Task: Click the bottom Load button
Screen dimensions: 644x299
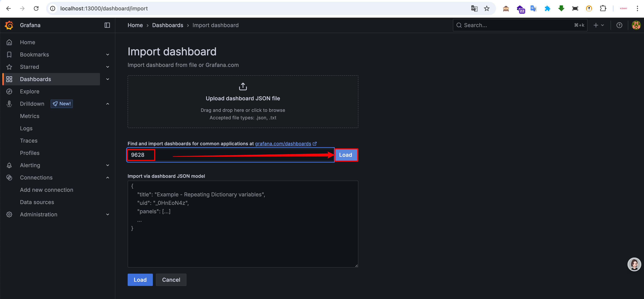Action: click(140, 280)
